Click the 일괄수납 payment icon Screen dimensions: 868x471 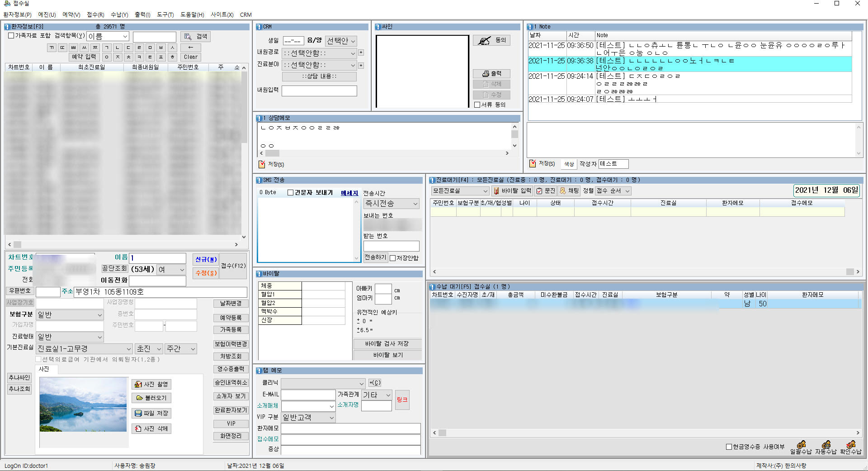pyautogui.click(x=801, y=447)
